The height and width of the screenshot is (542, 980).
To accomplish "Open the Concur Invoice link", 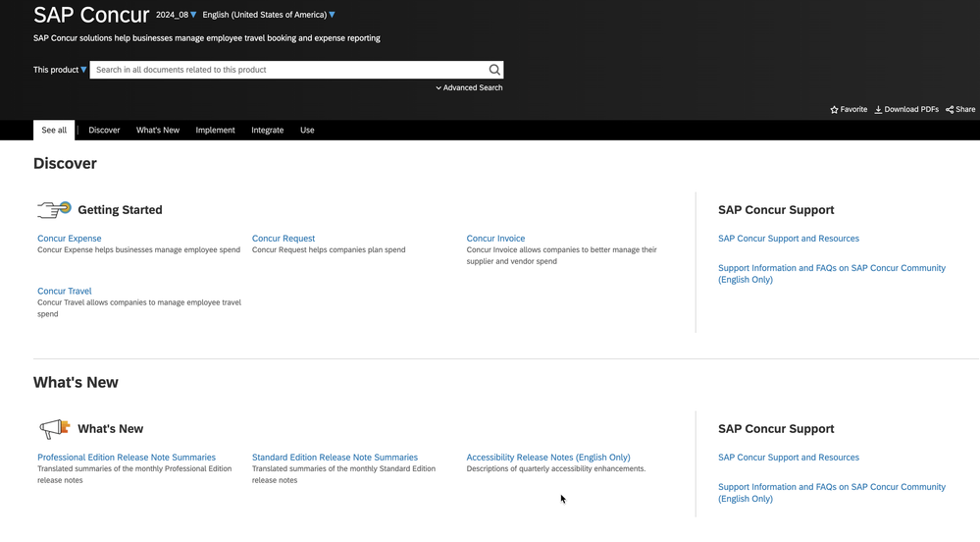I will pyautogui.click(x=495, y=239).
